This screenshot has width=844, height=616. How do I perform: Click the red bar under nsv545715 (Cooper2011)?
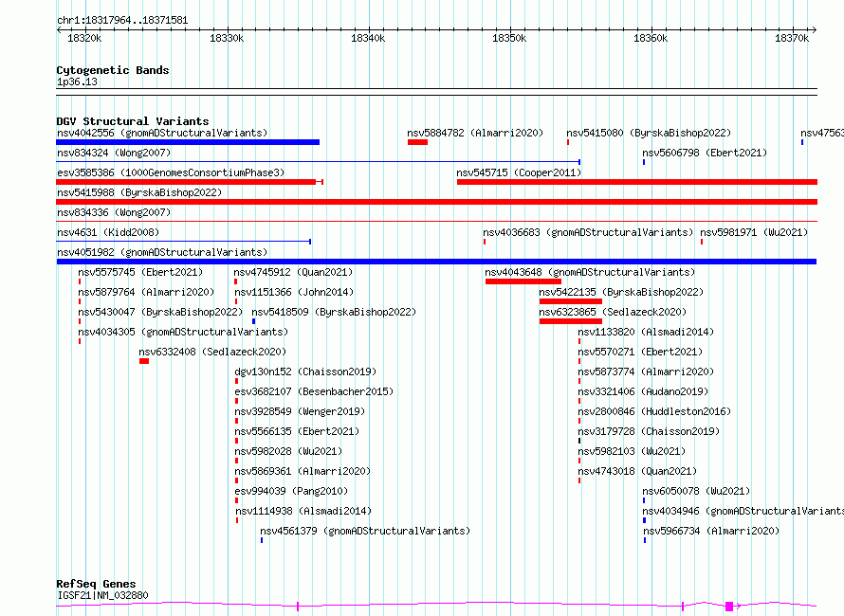click(637, 182)
